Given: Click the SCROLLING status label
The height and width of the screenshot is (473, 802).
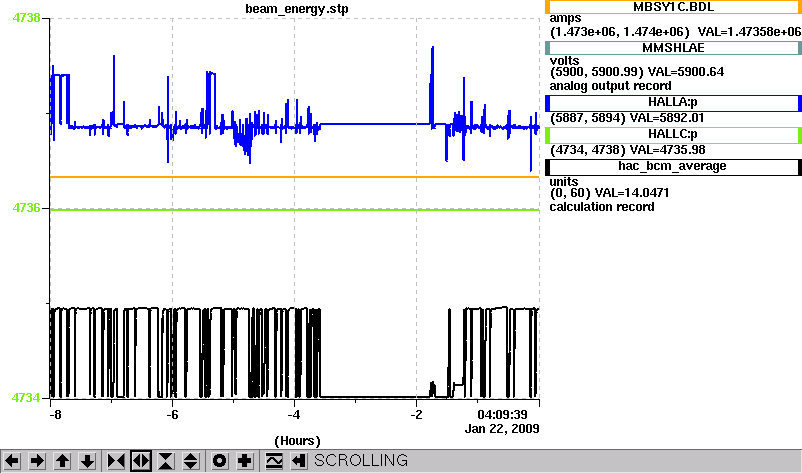Looking at the screenshot, I should (361, 461).
